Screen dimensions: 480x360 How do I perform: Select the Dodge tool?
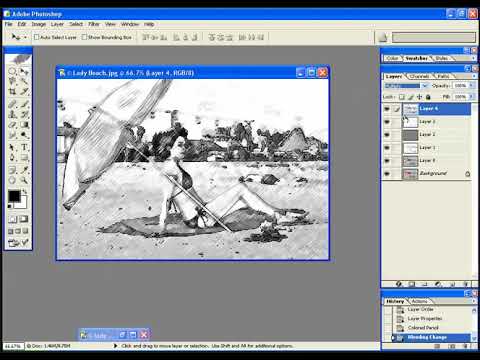point(24,135)
